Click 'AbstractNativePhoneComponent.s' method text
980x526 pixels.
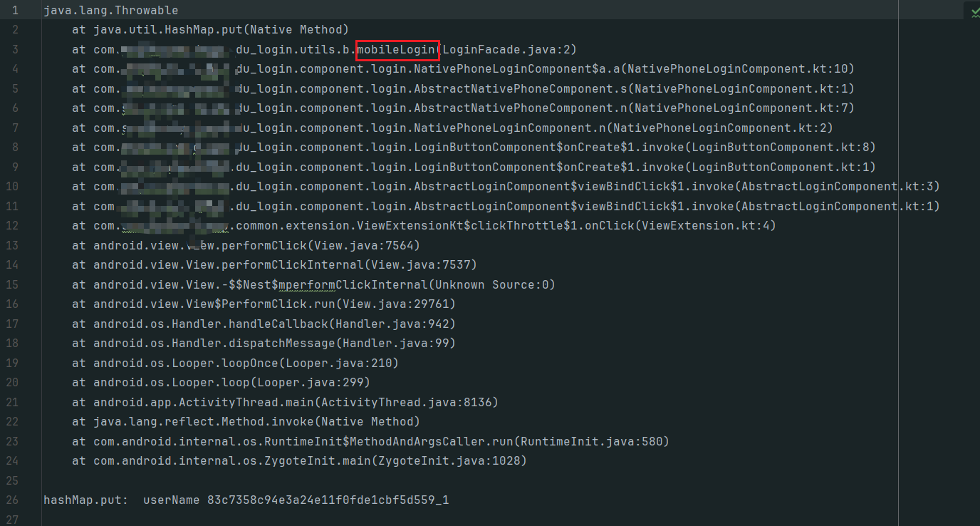point(520,89)
